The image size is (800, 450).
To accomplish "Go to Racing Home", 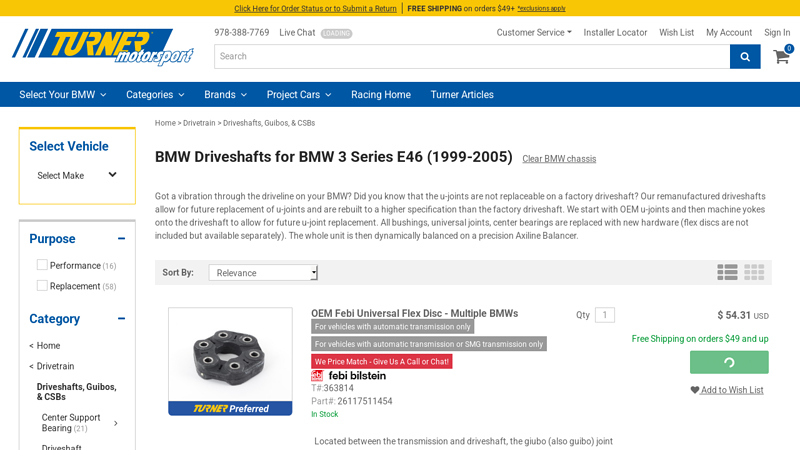I will 381,95.
